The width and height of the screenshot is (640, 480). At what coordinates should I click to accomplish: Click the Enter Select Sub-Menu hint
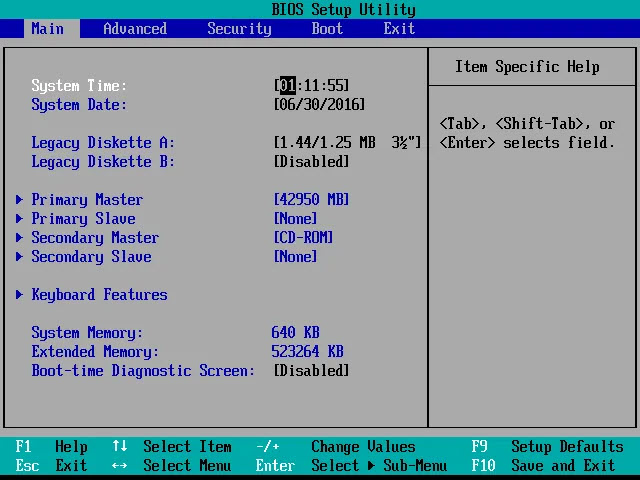(x=351, y=465)
